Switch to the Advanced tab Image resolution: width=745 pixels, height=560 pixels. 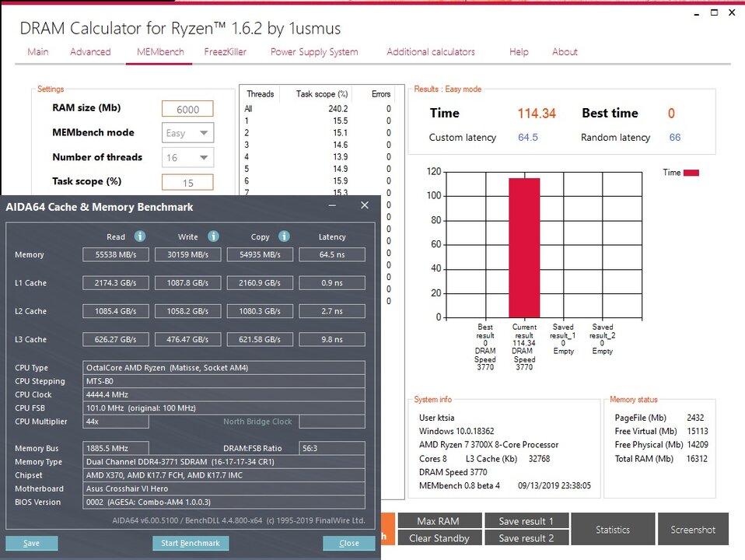tap(90, 52)
